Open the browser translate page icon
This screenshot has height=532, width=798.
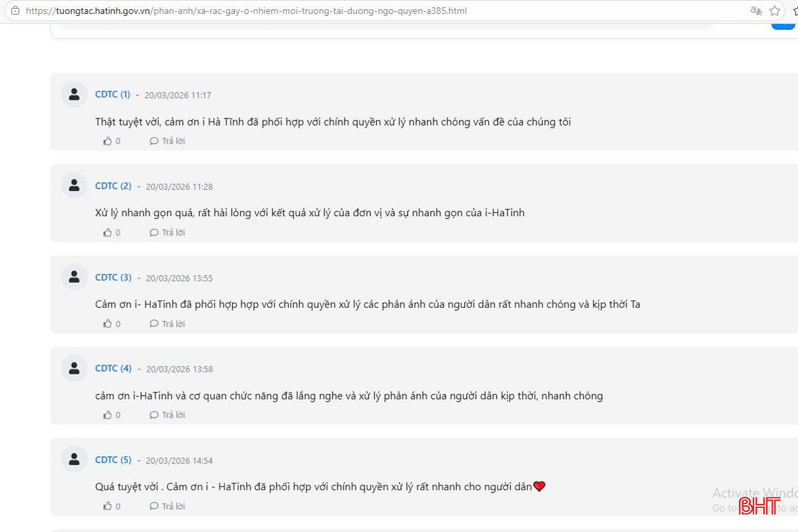[x=756, y=11]
